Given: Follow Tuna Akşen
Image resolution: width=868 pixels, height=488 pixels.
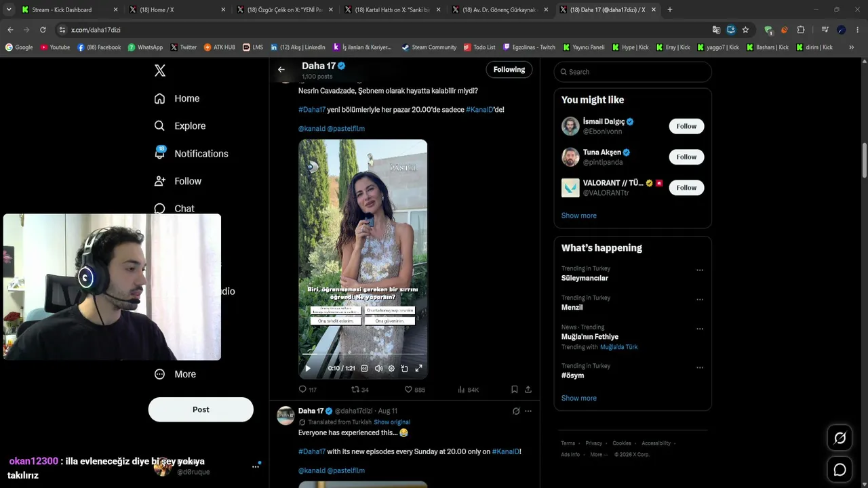Looking at the screenshot, I should [x=686, y=157].
